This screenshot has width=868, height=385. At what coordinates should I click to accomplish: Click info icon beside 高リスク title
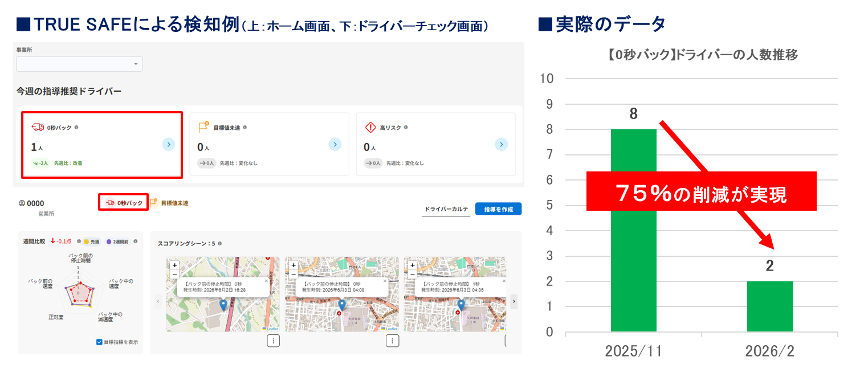[x=405, y=128]
